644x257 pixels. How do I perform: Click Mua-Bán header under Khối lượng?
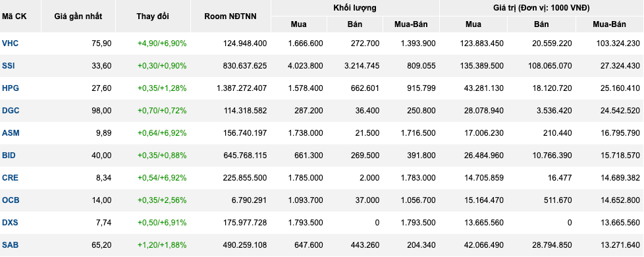(x=411, y=24)
